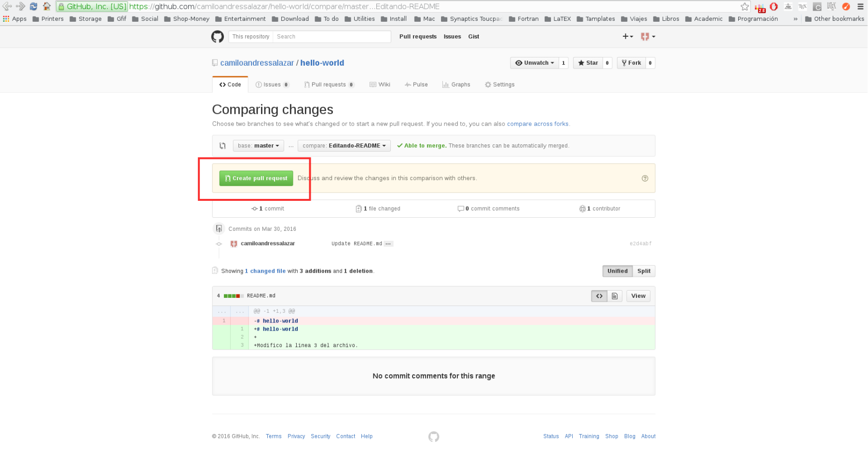Viewport: 868px width, 463px height.
Task: Open the compare: Editando-README dropdown
Action: 344,146
